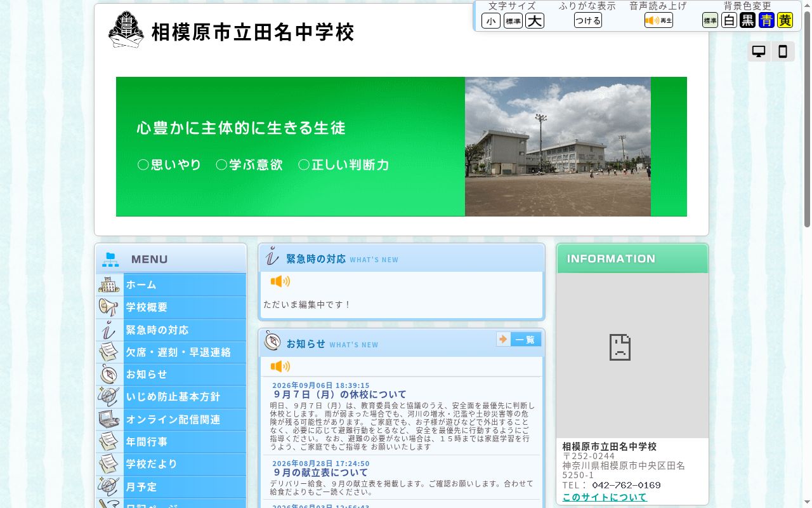This screenshot has height=508, width=812.
Task: Open the 欠席・遅刻・早退連絡 menu item
Action: click(171, 352)
